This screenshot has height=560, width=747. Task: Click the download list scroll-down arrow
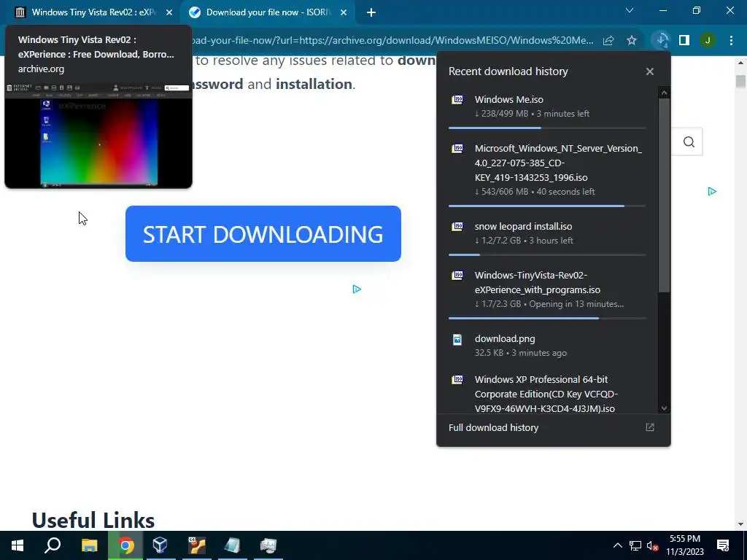point(664,408)
